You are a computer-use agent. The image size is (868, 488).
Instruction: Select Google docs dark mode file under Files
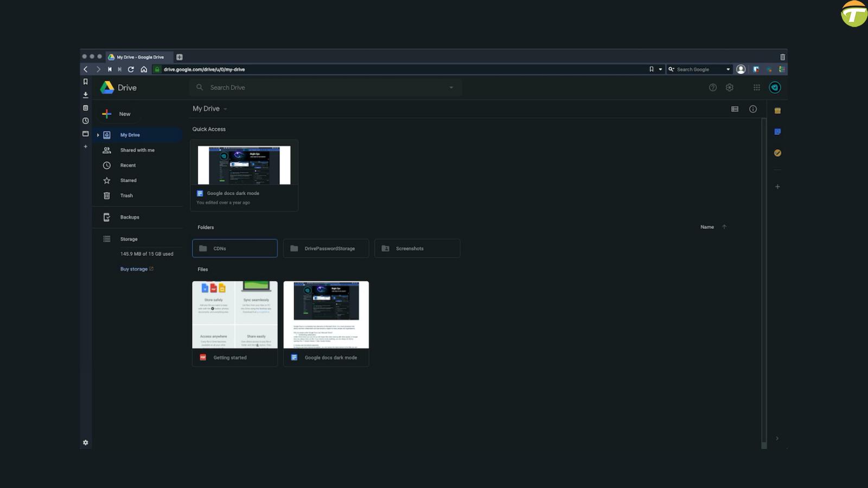(326, 324)
